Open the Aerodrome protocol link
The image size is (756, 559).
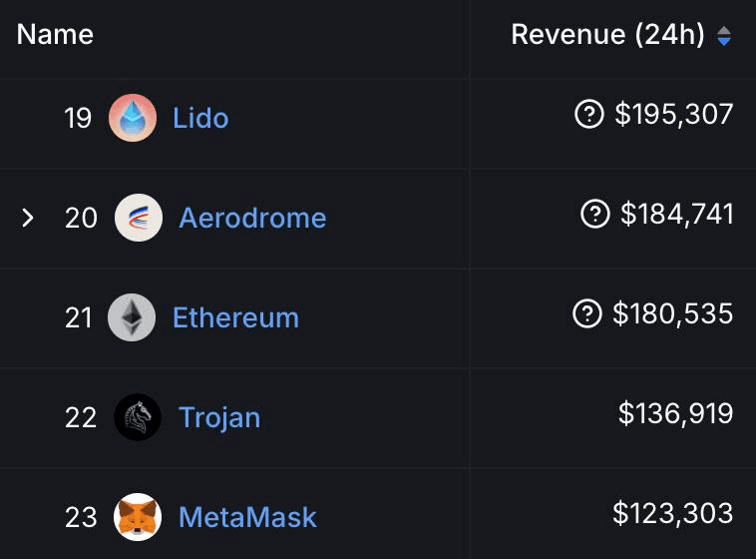pos(252,218)
